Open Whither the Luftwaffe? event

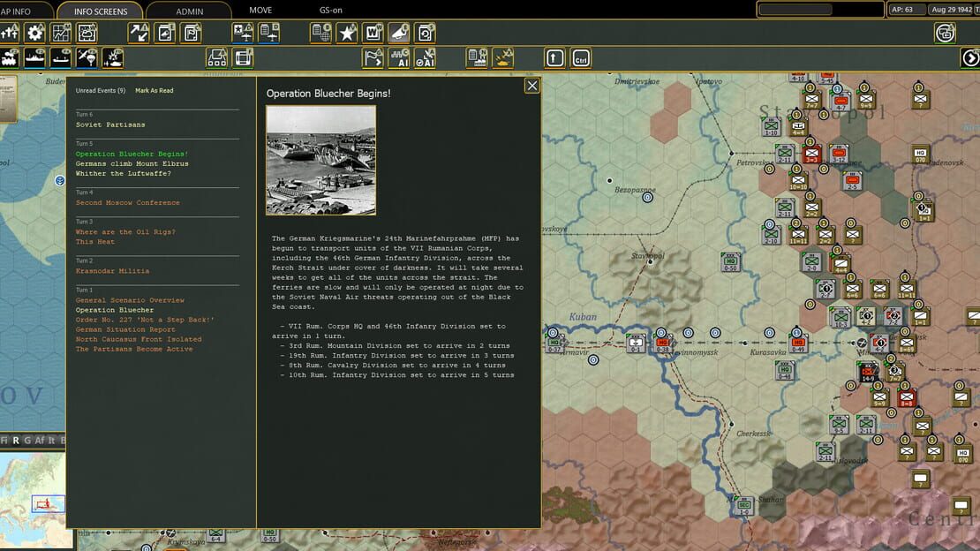pyautogui.click(x=123, y=174)
